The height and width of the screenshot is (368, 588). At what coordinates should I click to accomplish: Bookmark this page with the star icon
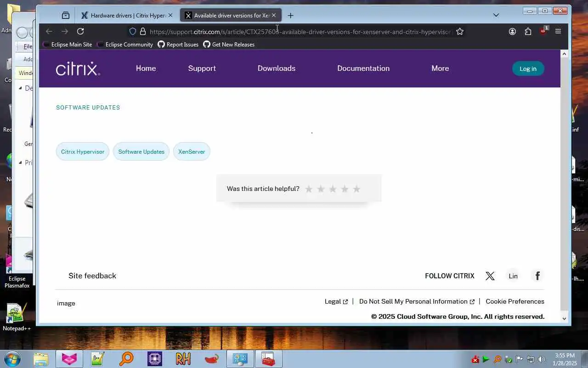point(460,31)
